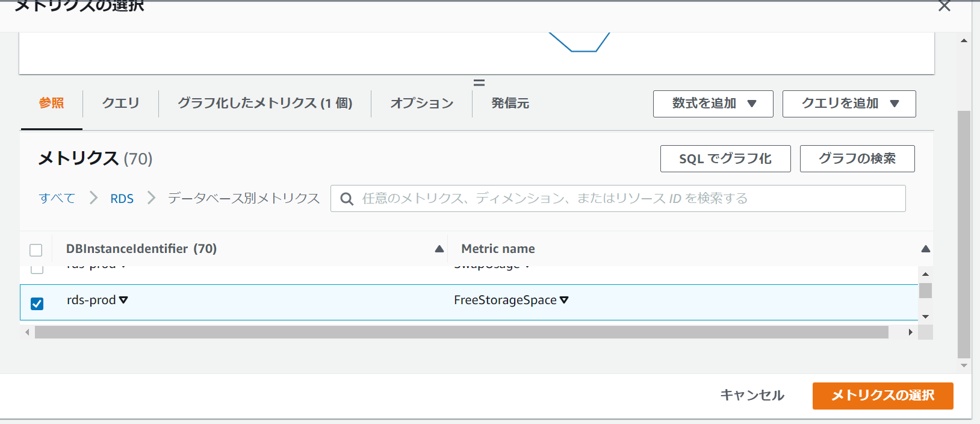Click dialog scrollbar down arrow
The height and width of the screenshot is (424, 980).
964,366
